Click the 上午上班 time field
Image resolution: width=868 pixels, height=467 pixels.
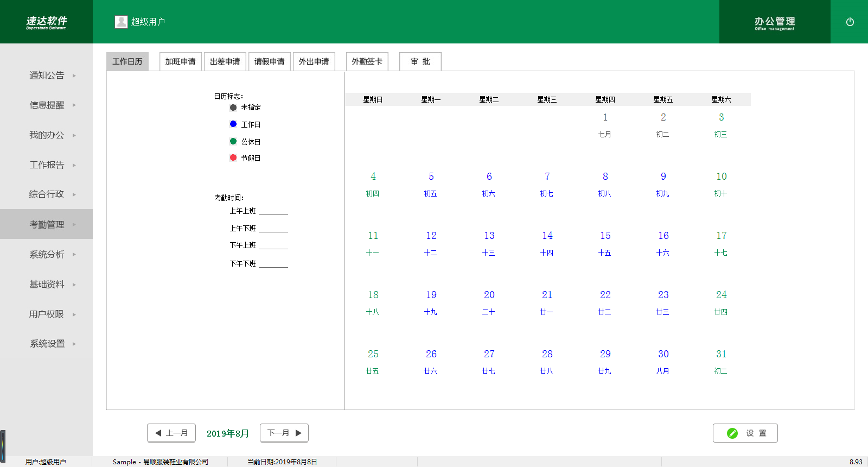coord(273,211)
